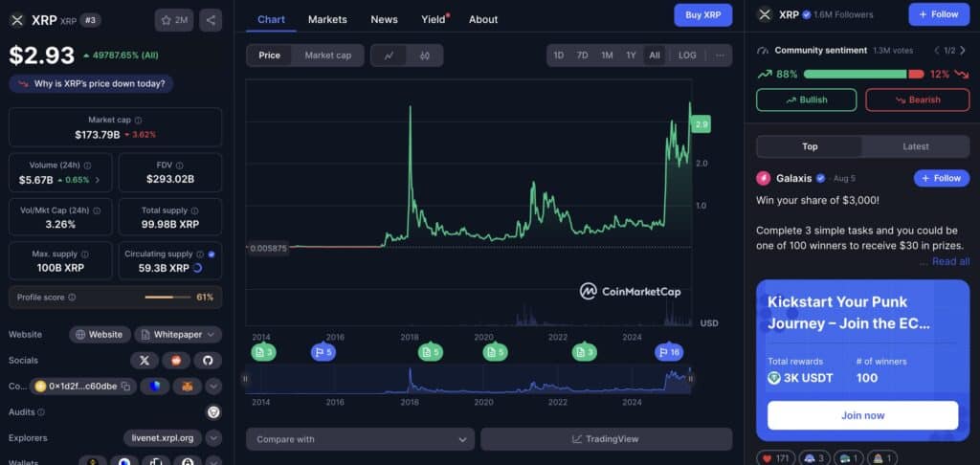
Task: Open the Yield tab
Action: pos(434,19)
